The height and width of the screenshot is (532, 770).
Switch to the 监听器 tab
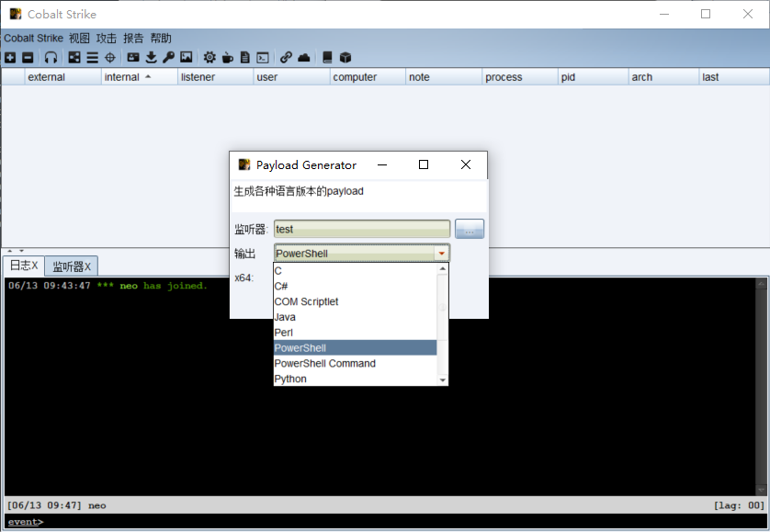(x=72, y=266)
